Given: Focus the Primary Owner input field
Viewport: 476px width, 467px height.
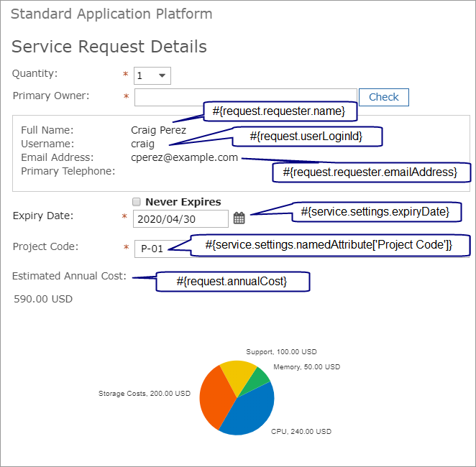Looking at the screenshot, I should (x=246, y=97).
